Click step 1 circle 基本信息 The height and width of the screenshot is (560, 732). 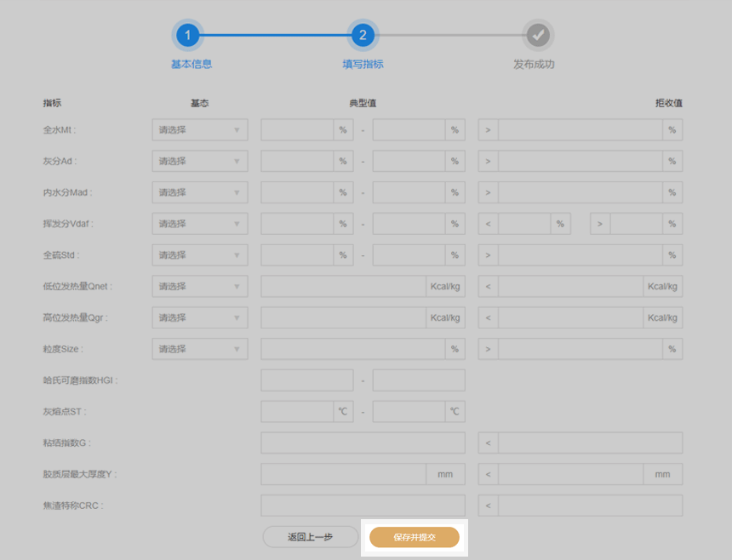[188, 36]
